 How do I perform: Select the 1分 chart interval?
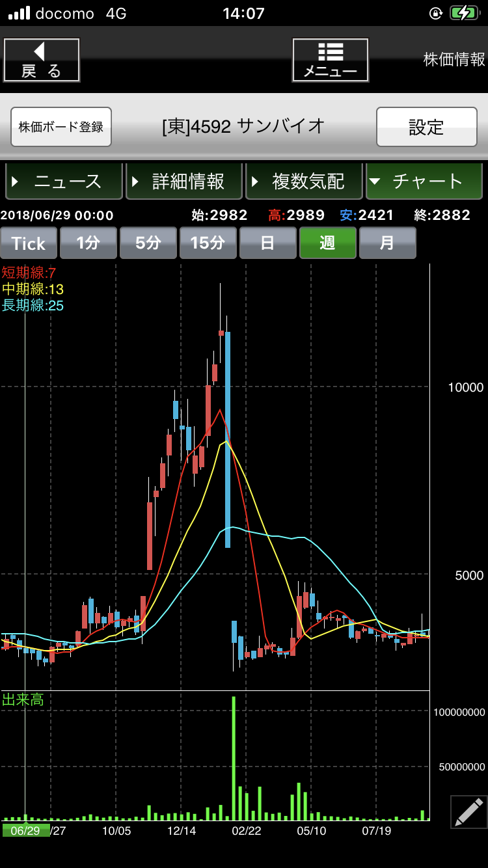point(88,243)
